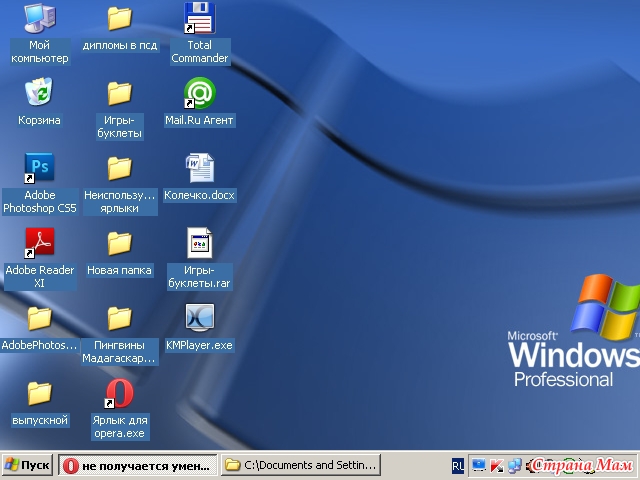
Task: Click the network connection tray icon
Action: pos(515,466)
